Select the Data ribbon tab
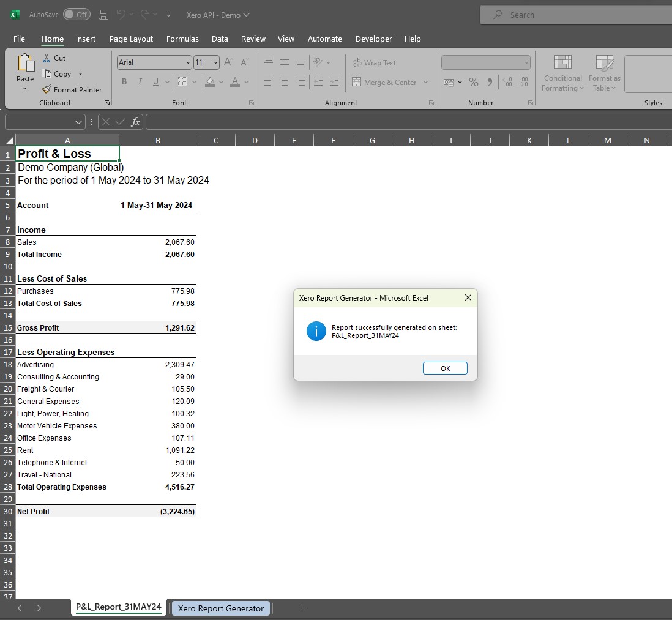The width and height of the screenshot is (672, 620). (220, 39)
